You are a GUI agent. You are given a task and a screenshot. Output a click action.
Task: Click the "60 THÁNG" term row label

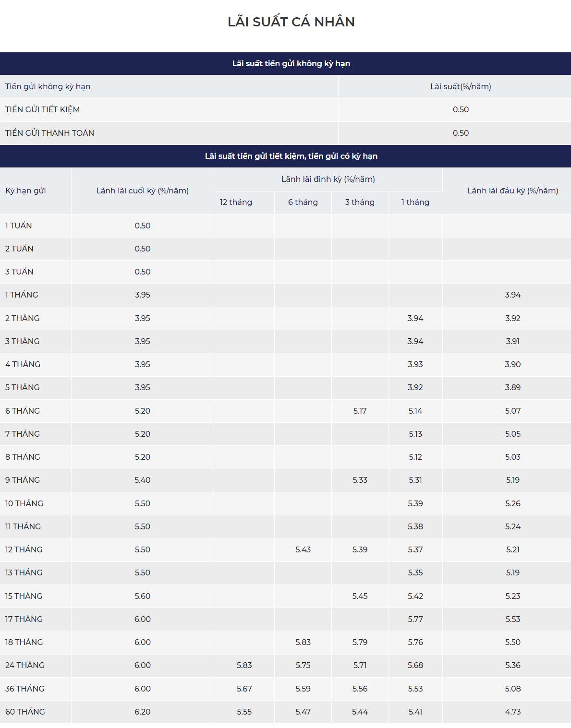coord(25,712)
